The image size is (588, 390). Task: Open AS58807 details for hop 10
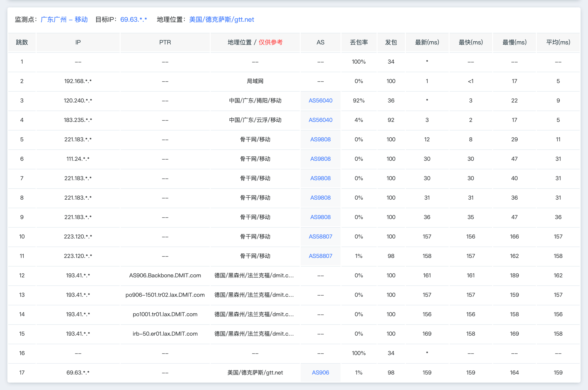[320, 236]
